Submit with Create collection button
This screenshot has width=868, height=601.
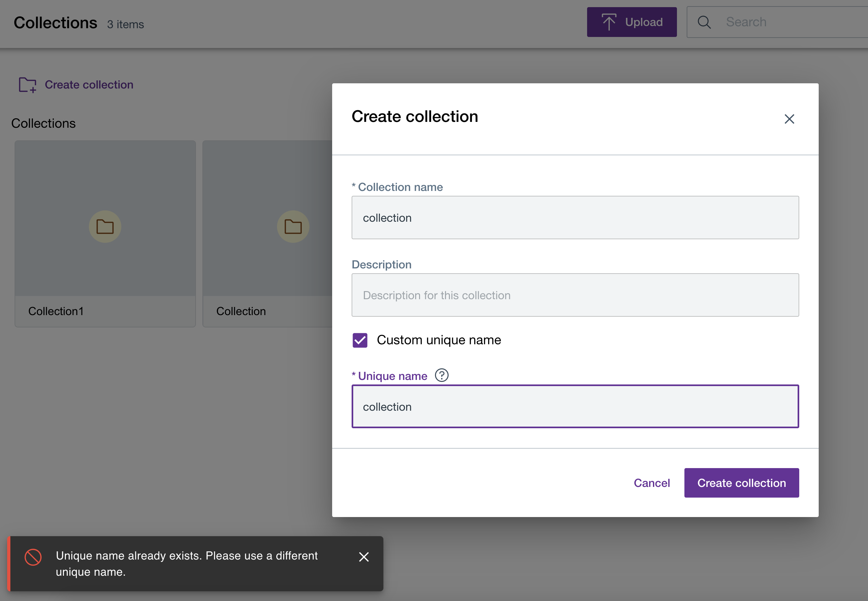click(741, 483)
